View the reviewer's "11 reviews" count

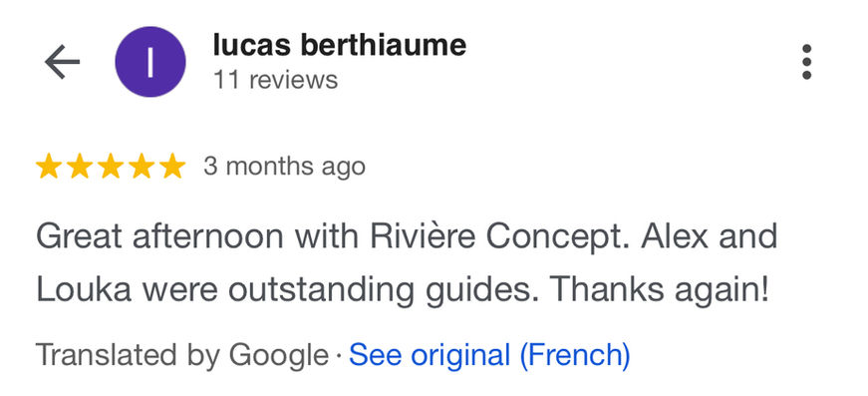pyautogui.click(x=275, y=80)
